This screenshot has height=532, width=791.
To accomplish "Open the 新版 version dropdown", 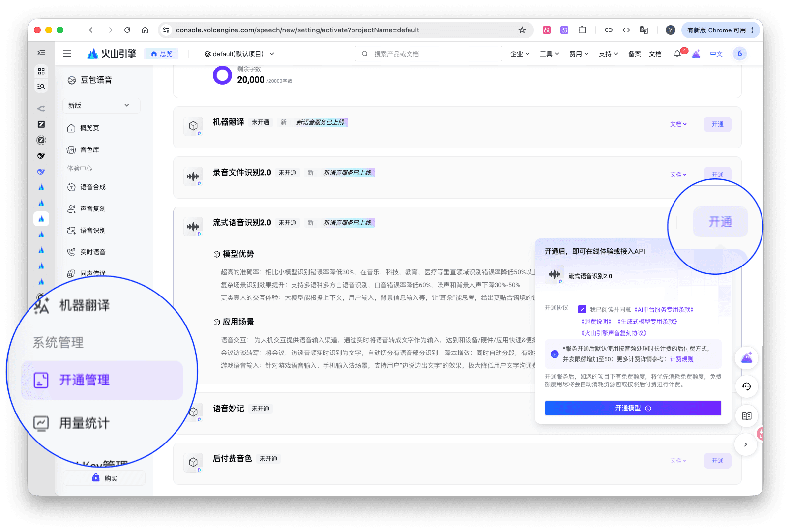I will 101,105.
